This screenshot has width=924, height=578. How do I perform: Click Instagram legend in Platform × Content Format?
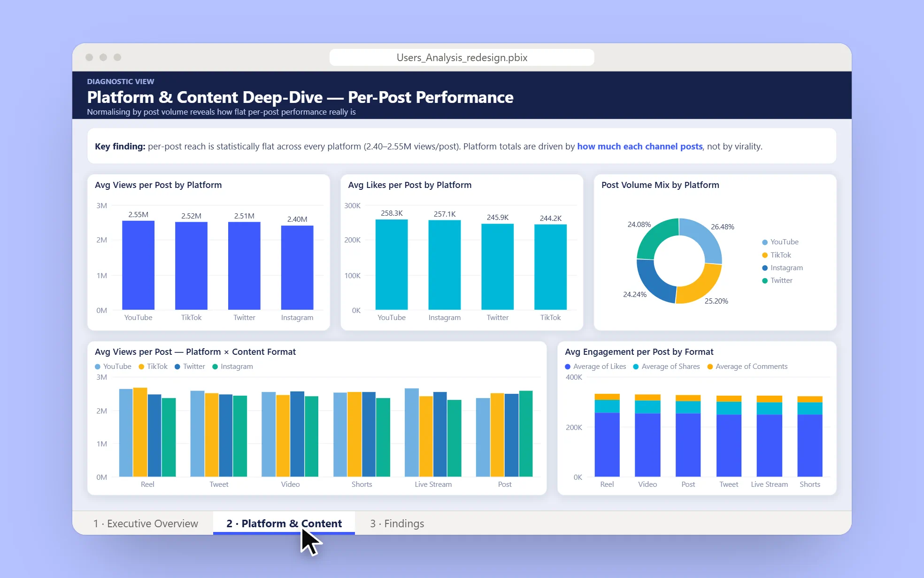point(232,367)
